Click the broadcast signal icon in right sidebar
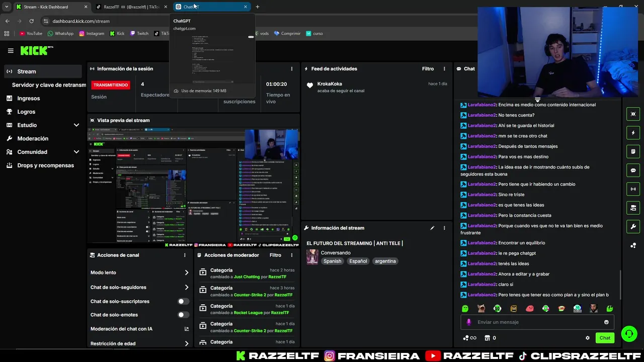The image size is (644, 362). point(633,189)
